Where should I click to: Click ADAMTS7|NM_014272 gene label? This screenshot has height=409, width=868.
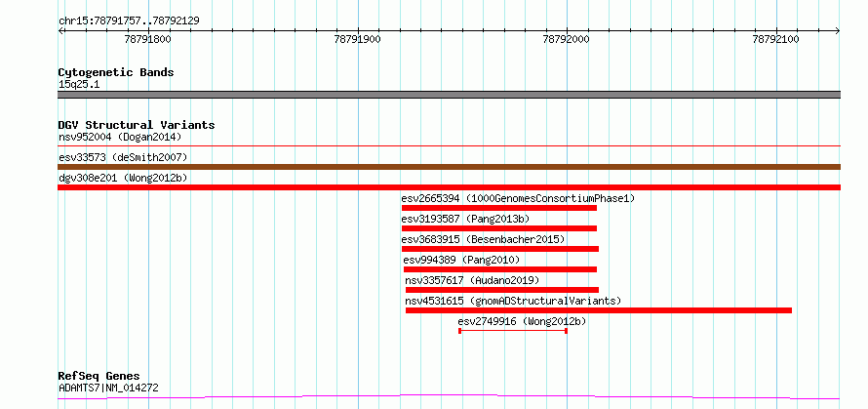coord(108,388)
